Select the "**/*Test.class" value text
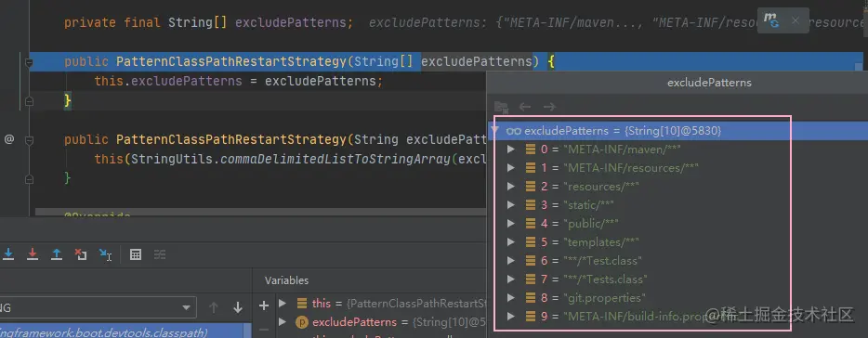 point(603,261)
